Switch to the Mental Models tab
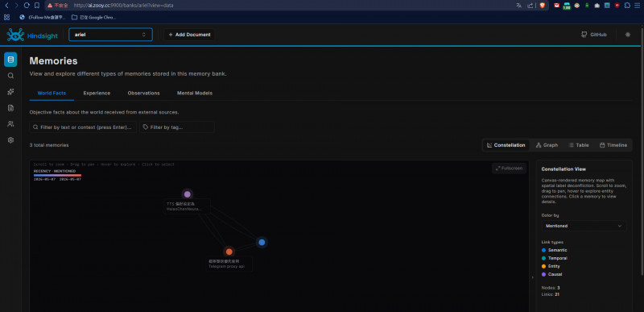 click(195, 93)
